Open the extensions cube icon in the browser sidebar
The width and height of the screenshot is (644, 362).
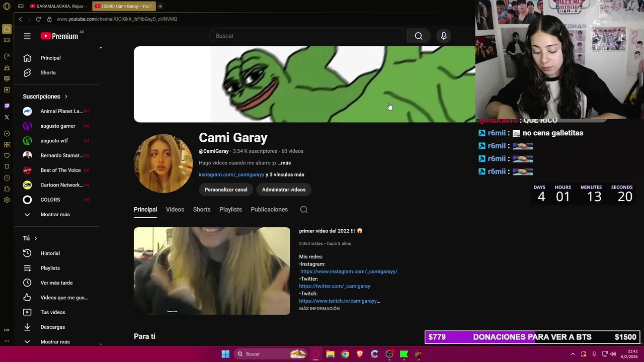[7, 189]
